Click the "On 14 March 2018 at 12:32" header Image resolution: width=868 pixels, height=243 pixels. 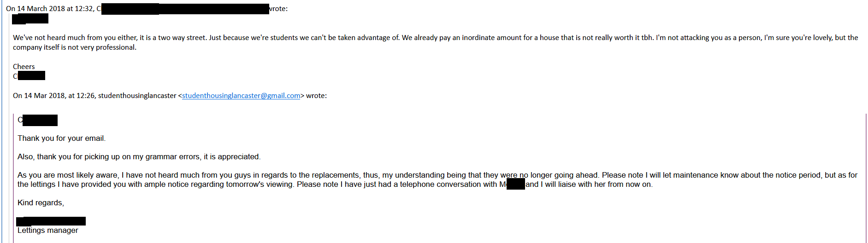[50, 9]
